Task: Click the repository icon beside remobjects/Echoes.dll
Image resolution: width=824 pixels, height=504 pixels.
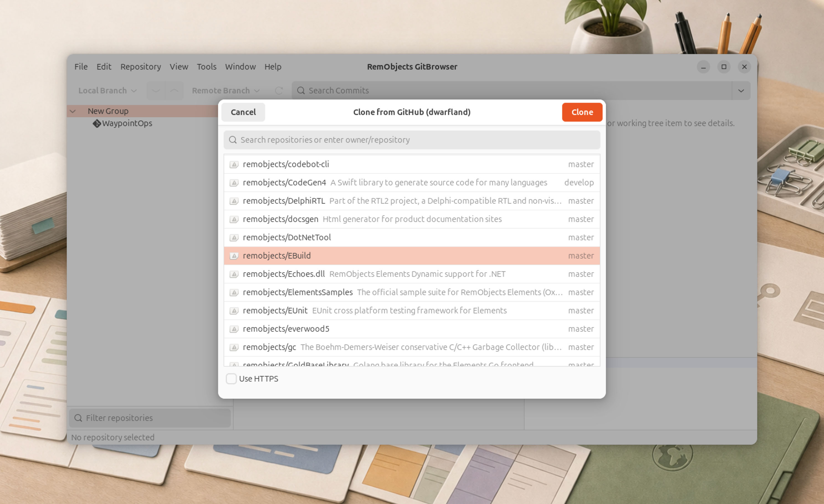Action: click(x=234, y=274)
